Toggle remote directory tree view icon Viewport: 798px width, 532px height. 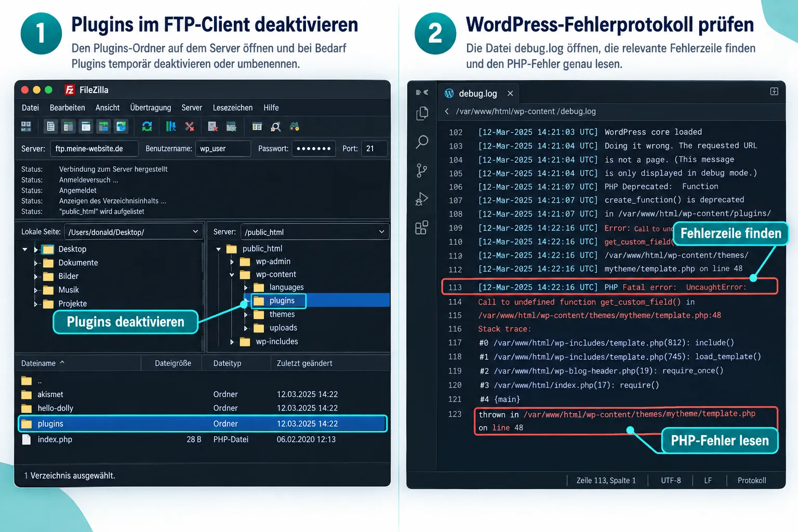coord(86,126)
